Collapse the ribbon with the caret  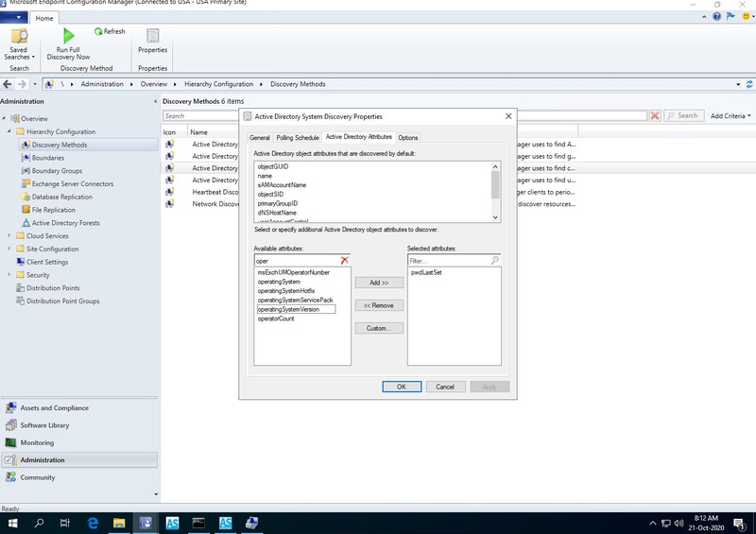704,17
